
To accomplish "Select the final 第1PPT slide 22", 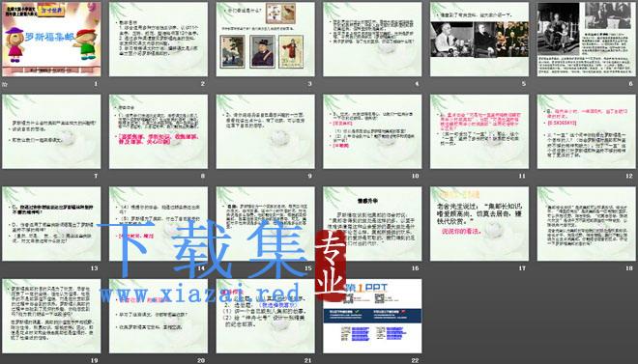I will pyautogui.click(x=372, y=316).
